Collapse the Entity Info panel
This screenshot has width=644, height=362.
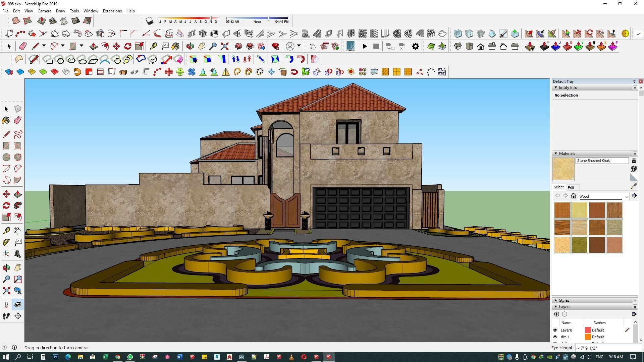pyautogui.click(x=556, y=87)
